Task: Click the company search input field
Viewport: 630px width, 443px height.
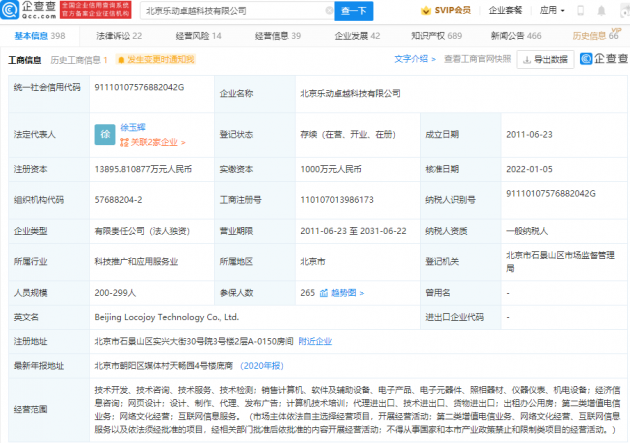Action: click(235, 11)
